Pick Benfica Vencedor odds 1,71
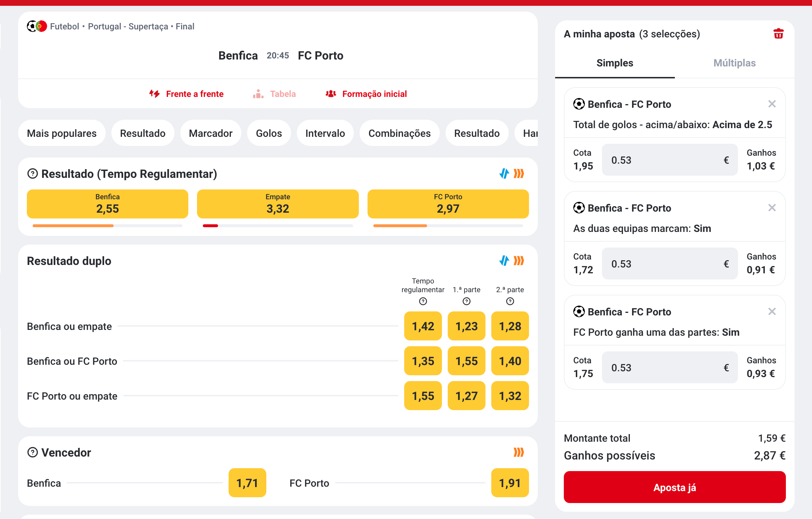 point(247,483)
